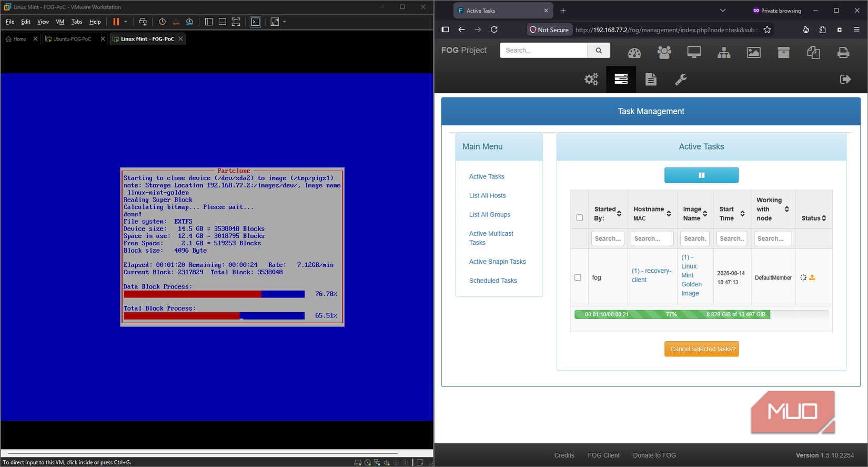
Task: Open the browser hamburger menu
Action: point(856,29)
